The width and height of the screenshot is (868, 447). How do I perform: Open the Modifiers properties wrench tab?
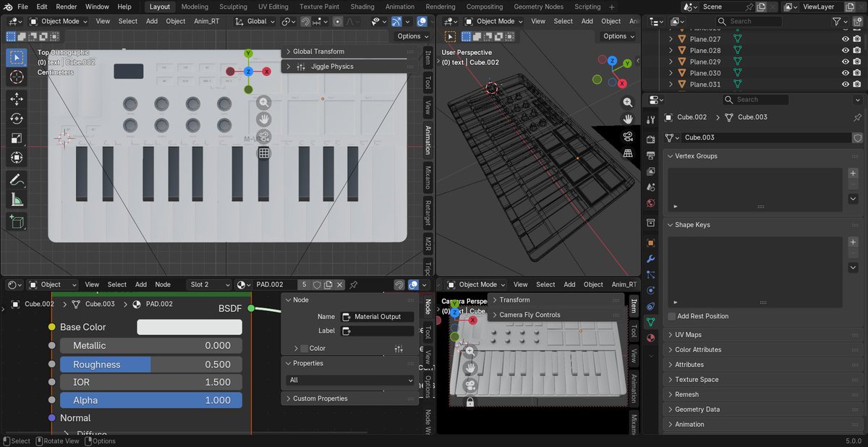650,259
